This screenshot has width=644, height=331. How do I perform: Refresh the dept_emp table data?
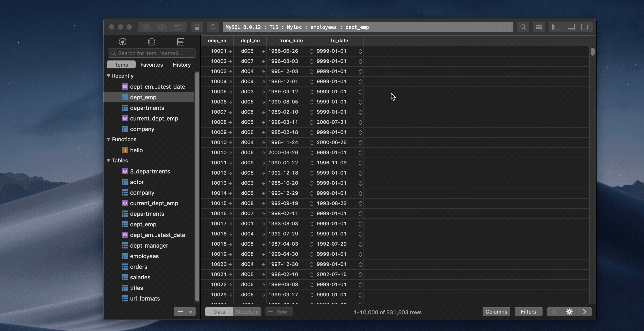tap(213, 27)
